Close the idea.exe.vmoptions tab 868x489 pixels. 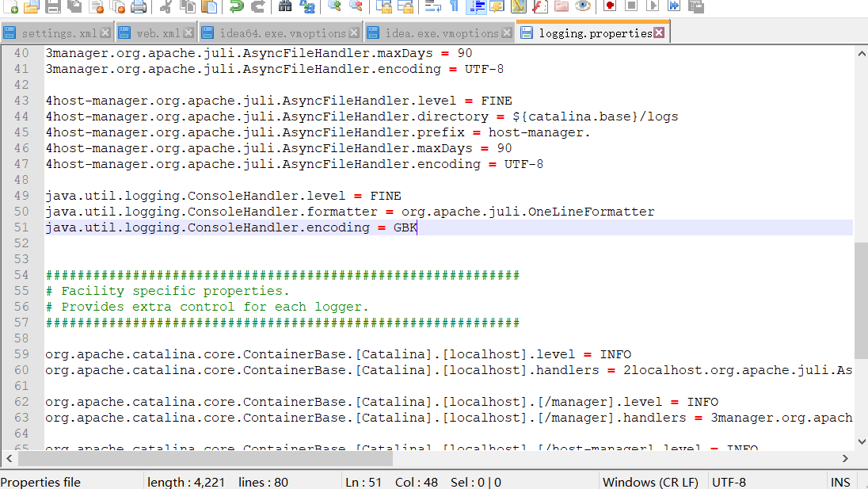(507, 32)
